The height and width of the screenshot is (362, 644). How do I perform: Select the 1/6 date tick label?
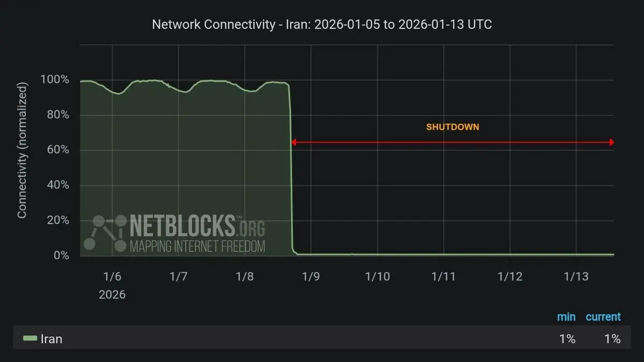pos(112,277)
